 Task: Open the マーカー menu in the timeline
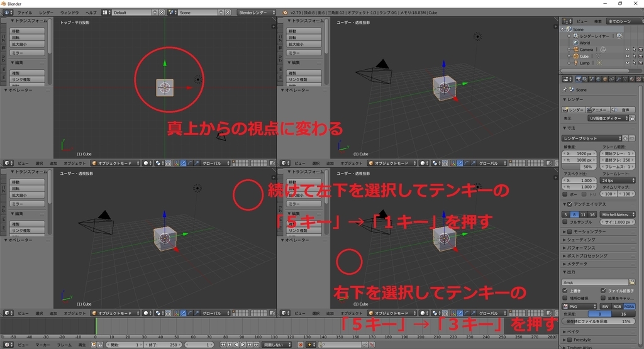pos(43,345)
